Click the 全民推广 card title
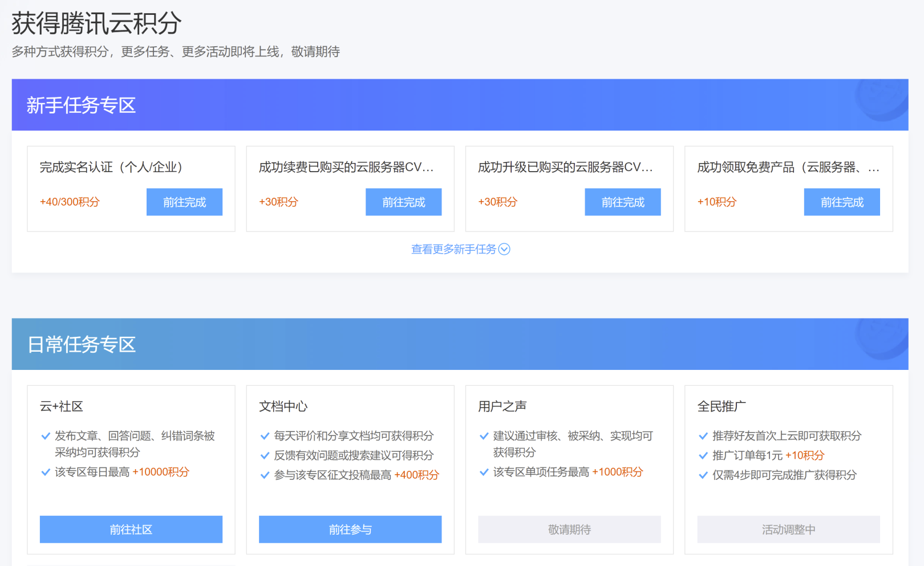 click(x=721, y=406)
